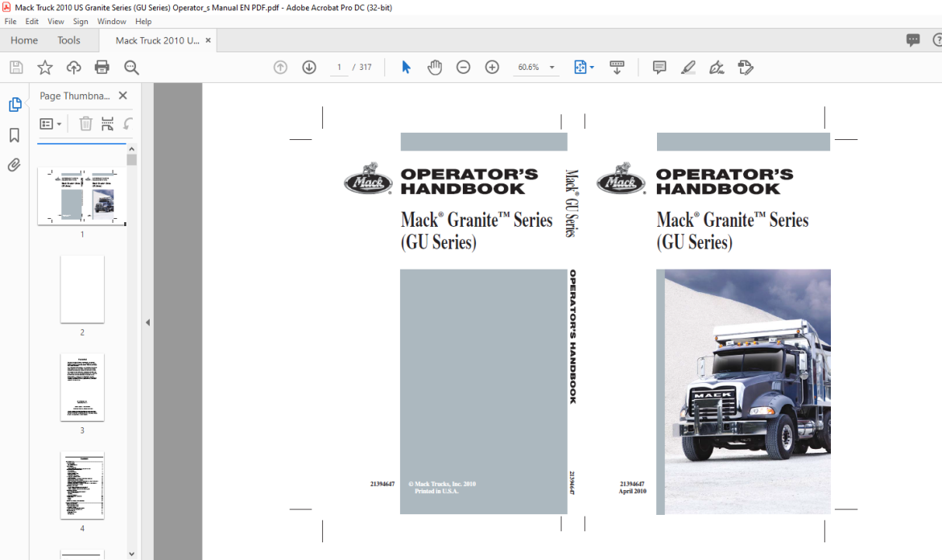Toggle the Page Thumbnails panel icon
This screenshot has width=942, height=560.
tap(15, 105)
